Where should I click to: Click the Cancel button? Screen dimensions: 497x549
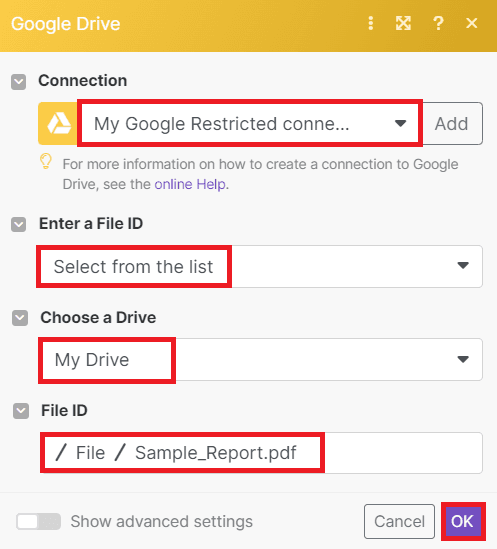(399, 521)
